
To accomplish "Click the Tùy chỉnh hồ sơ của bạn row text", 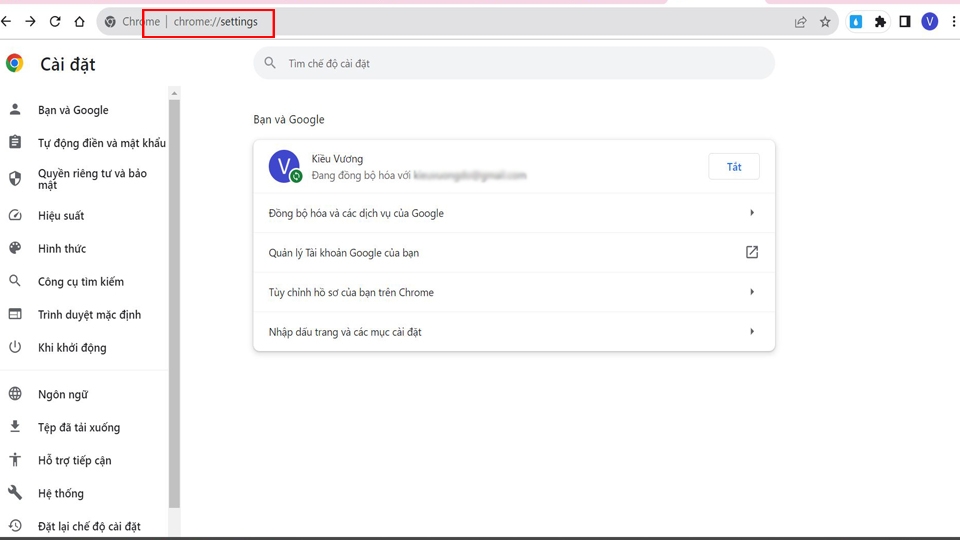I will [x=351, y=292].
